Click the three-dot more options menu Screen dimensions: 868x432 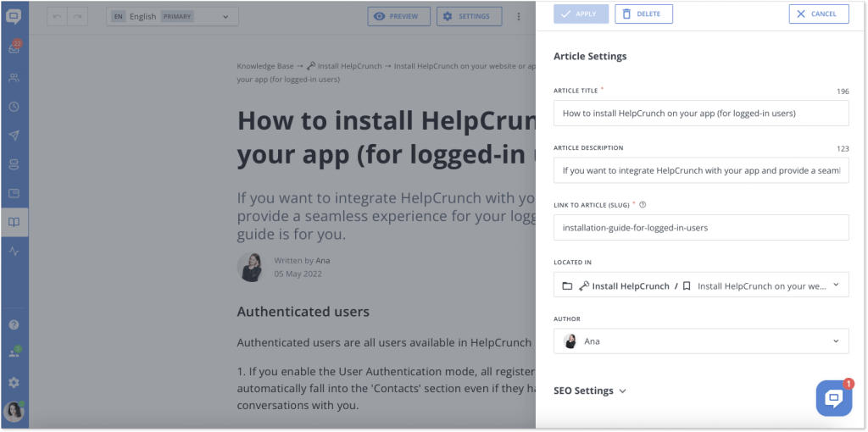(x=518, y=17)
